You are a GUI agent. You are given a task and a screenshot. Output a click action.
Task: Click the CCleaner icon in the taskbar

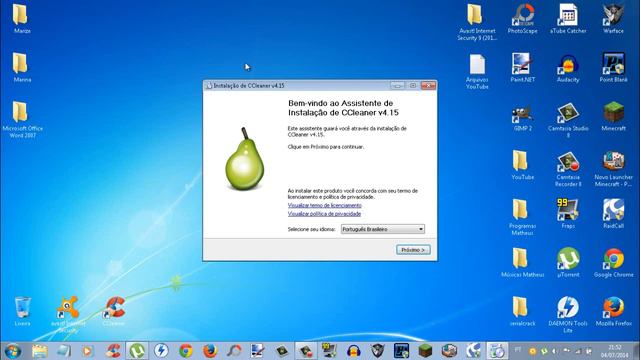click(113, 351)
